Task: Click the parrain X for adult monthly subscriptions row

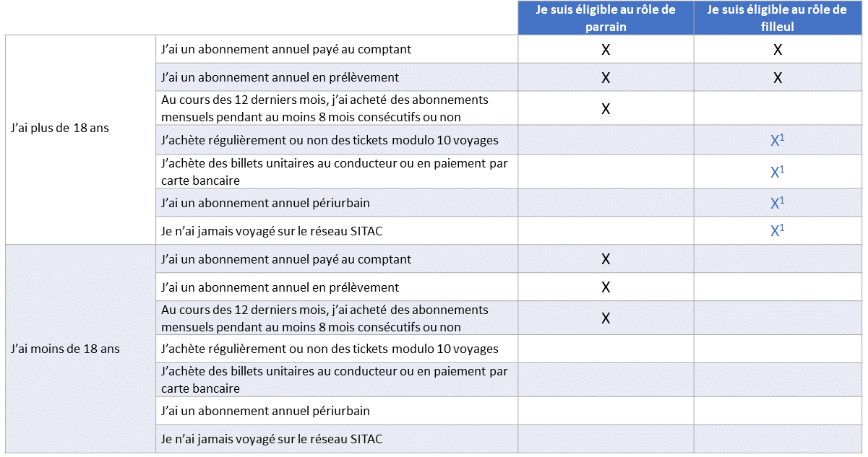Action: (606, 108)
